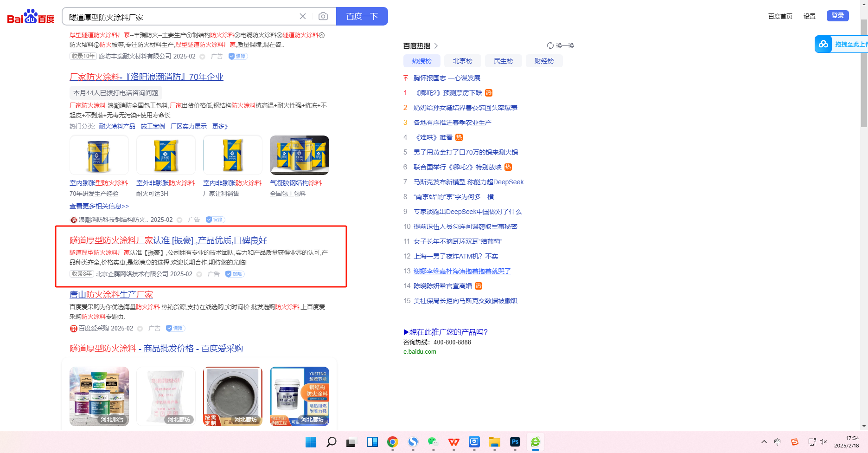Click the camera image-search icon in search box
Viewport: 868px width, 453px height.
click(x=323, y=17)
